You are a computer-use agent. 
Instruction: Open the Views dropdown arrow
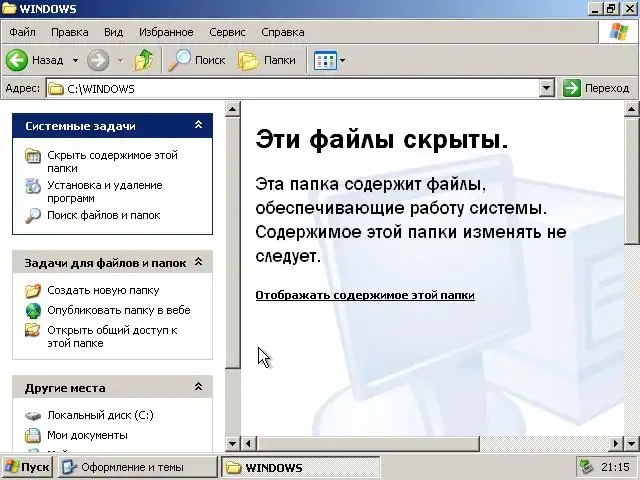coord(342,60)
